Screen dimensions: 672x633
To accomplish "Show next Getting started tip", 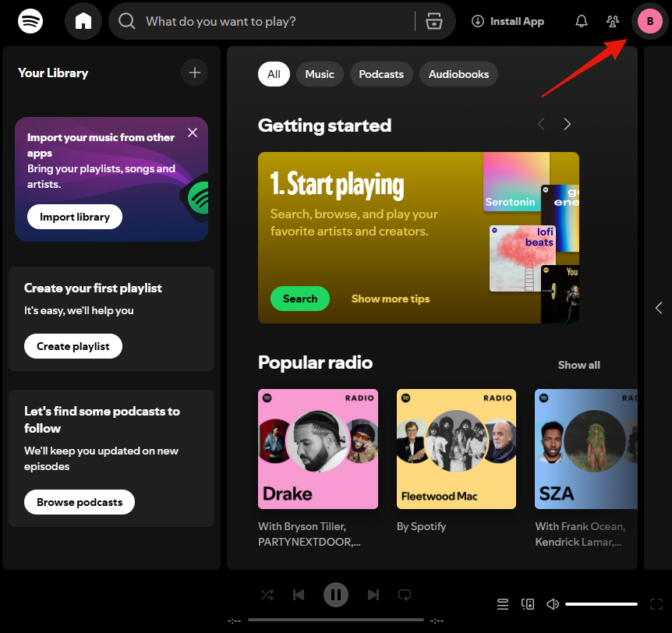I will pos(567,124).
